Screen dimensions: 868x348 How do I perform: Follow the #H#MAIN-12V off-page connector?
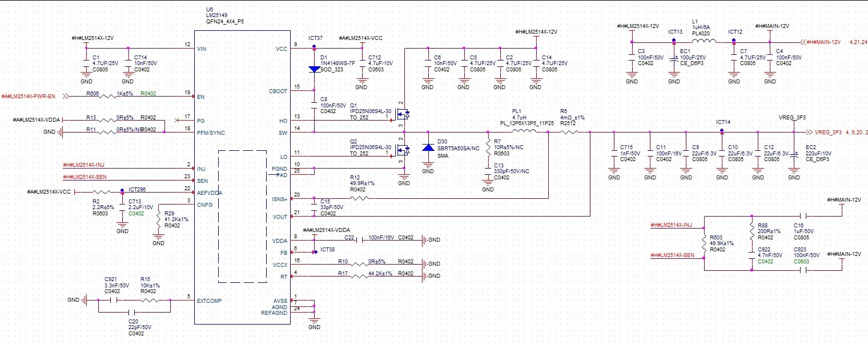point(821,42)
